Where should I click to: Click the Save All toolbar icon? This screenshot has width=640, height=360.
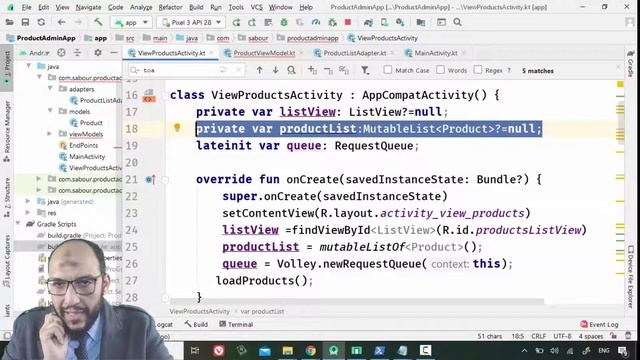(25, 22)
